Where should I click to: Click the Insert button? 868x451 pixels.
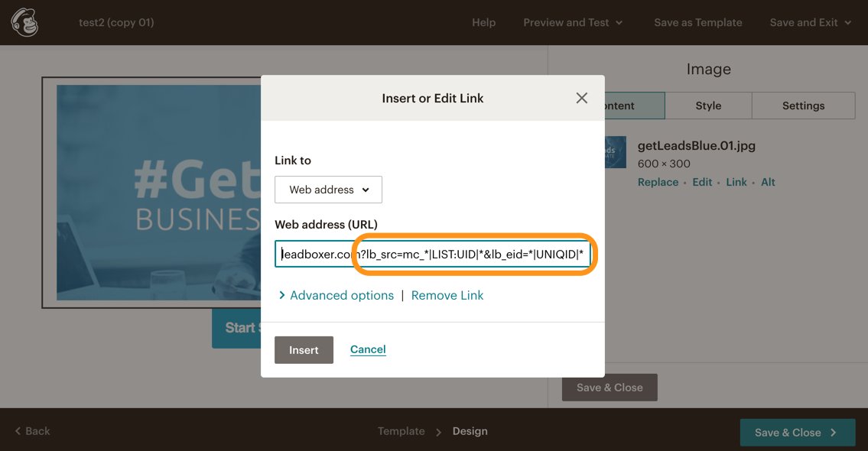tap(304, 349)
